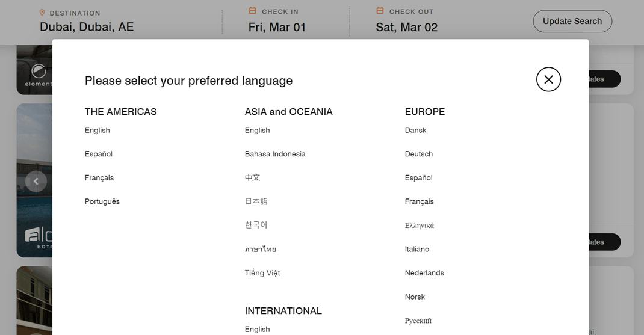Choose Español under The Americas

click(99, 154)
